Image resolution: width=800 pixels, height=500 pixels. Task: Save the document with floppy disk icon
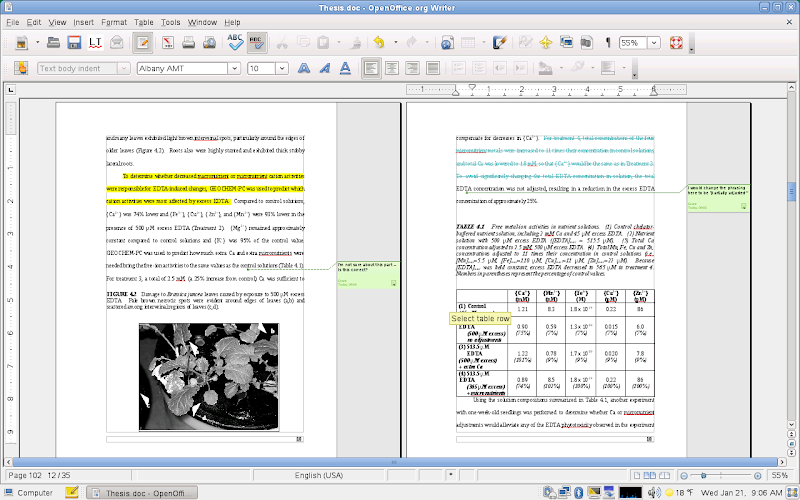(74, 43)
